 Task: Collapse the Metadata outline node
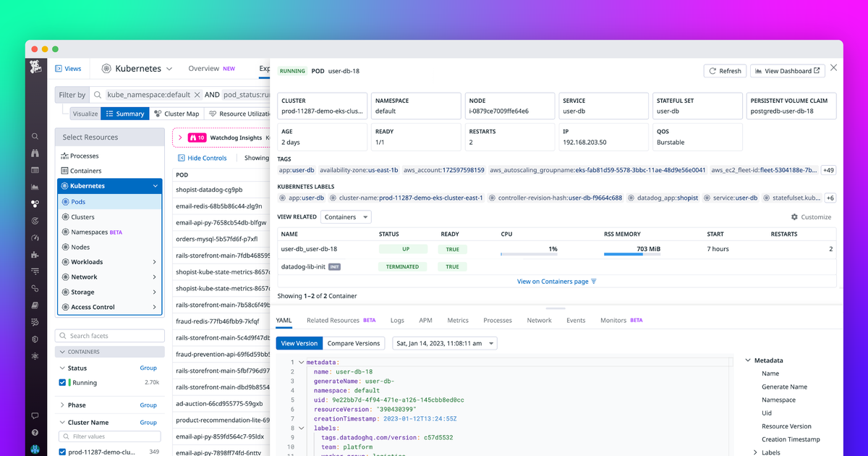click(748, 360)
